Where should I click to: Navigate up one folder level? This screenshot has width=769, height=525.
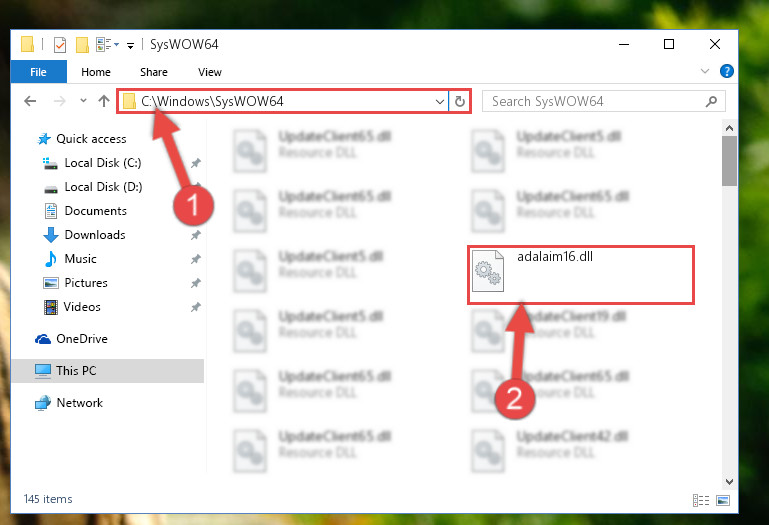(103, 102)
